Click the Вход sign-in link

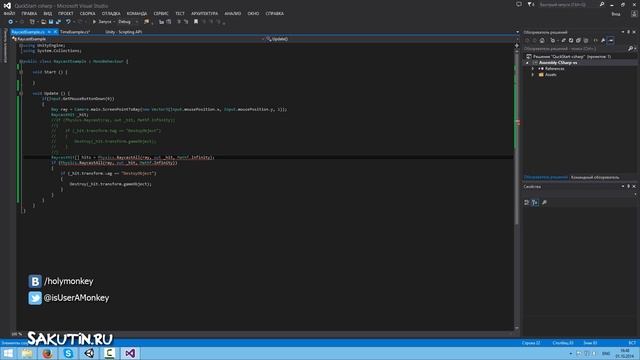click(x=616, y=14)
